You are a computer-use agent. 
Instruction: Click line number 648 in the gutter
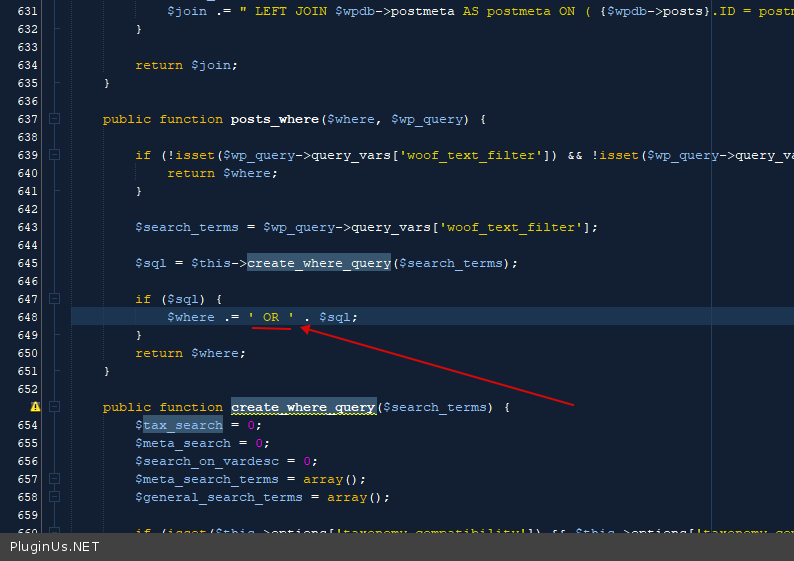coord(28,317)
